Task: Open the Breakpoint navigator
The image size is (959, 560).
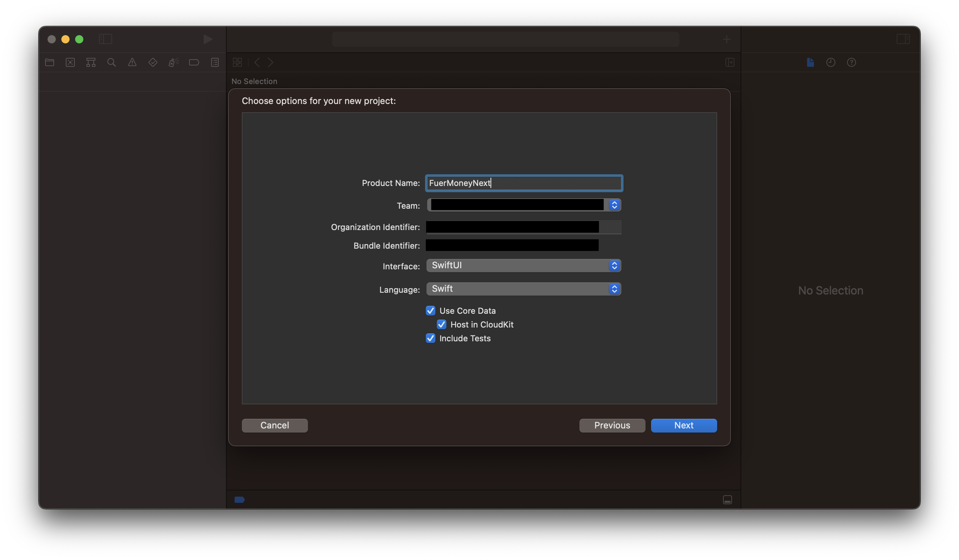Action: click(194, 62)
